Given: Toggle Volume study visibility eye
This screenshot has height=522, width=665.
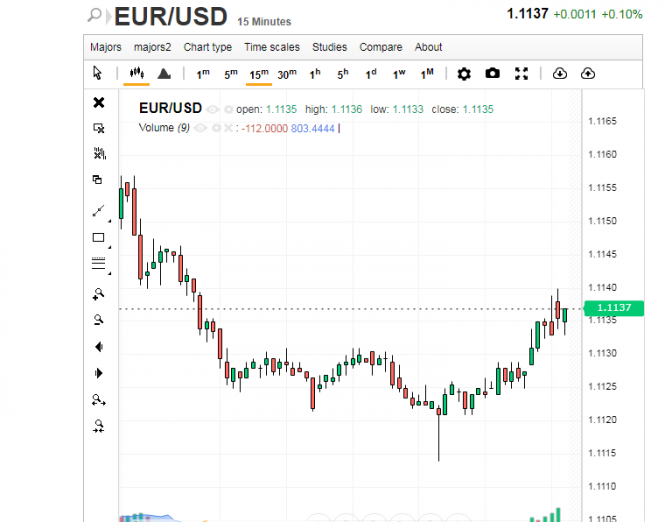Looking at the screenshot, I should pyautogui.click(x=201, y=128).
